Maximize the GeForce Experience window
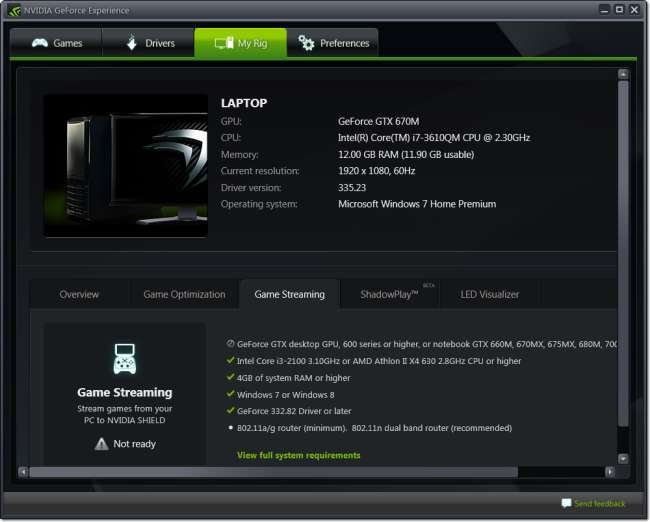The image size is (650, 522). click(x=619, y=10)
